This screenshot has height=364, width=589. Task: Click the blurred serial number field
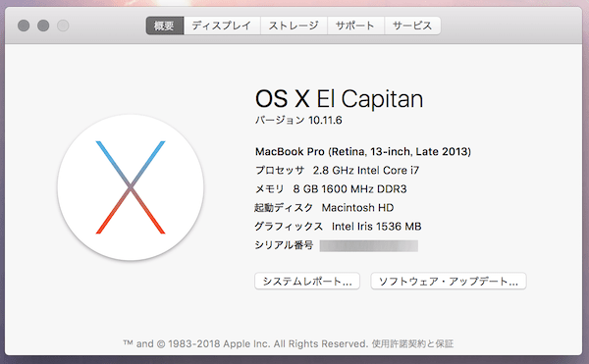(369, 246)
